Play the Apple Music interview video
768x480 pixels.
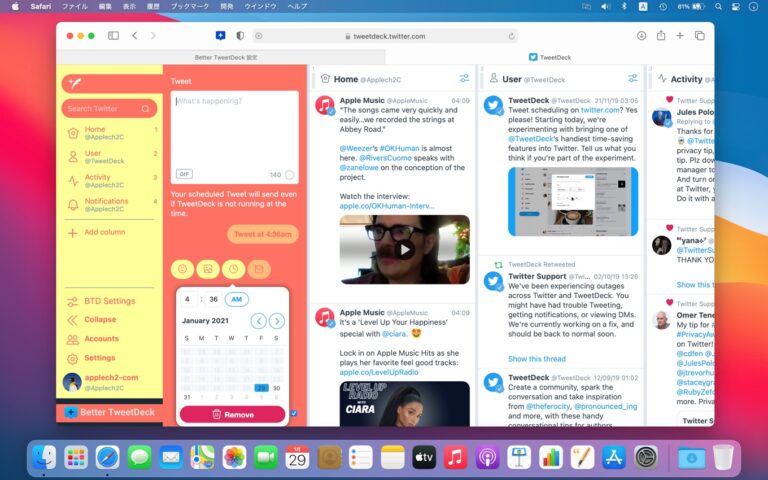pos(405,250)
